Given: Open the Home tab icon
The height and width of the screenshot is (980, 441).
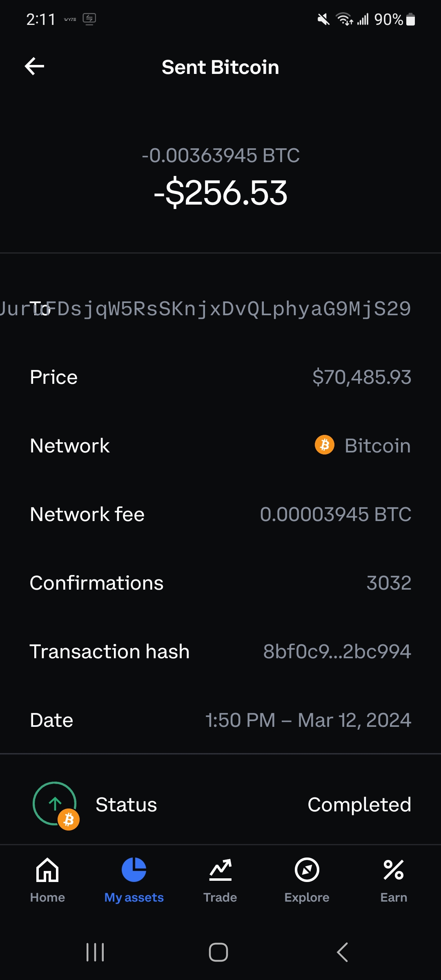Looking at the screenshot, I should click(47, 870).
